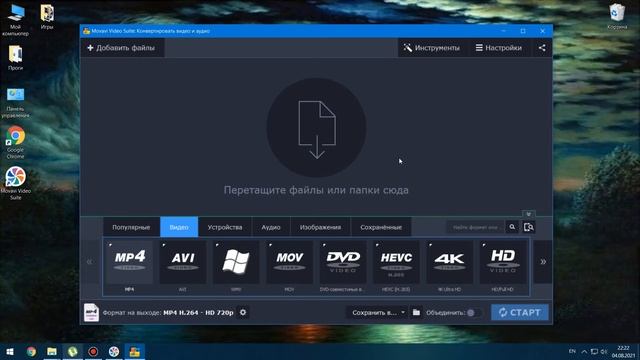Open output format settings gear
The image size is (640, 360).
coord(243,312)
